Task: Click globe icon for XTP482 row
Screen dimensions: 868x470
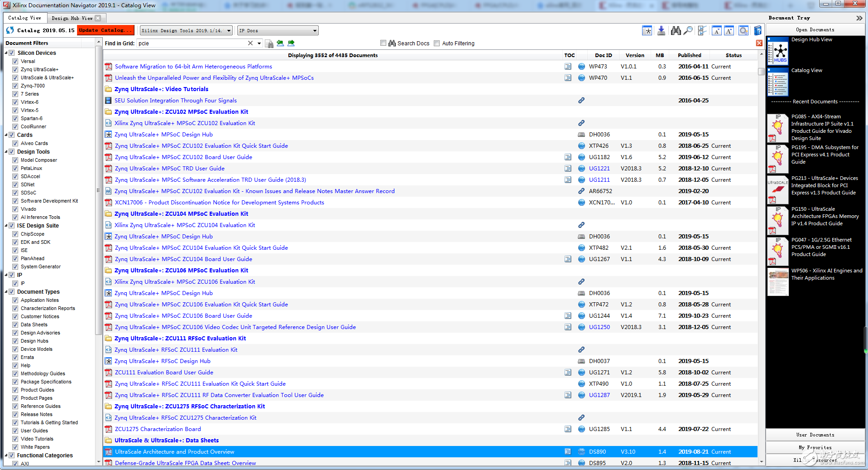Action: pyautogui.click(x=581, y=248)
